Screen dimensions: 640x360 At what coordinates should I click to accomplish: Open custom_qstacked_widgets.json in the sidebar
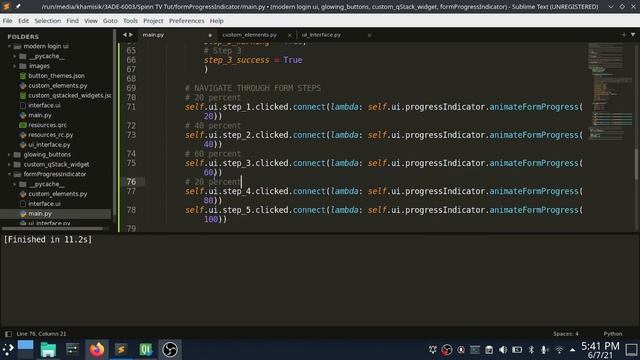69,96
